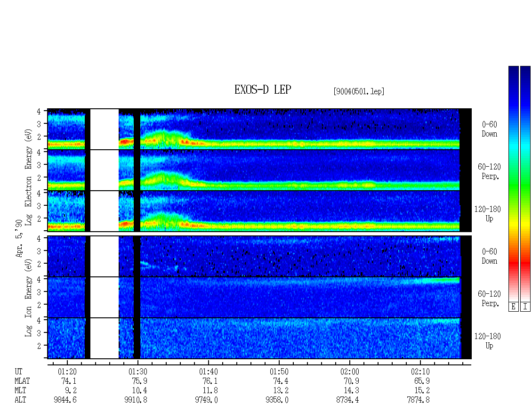The image size is (532, 412).
Task: Click the boxed I label under color bar
Action: 525,307
